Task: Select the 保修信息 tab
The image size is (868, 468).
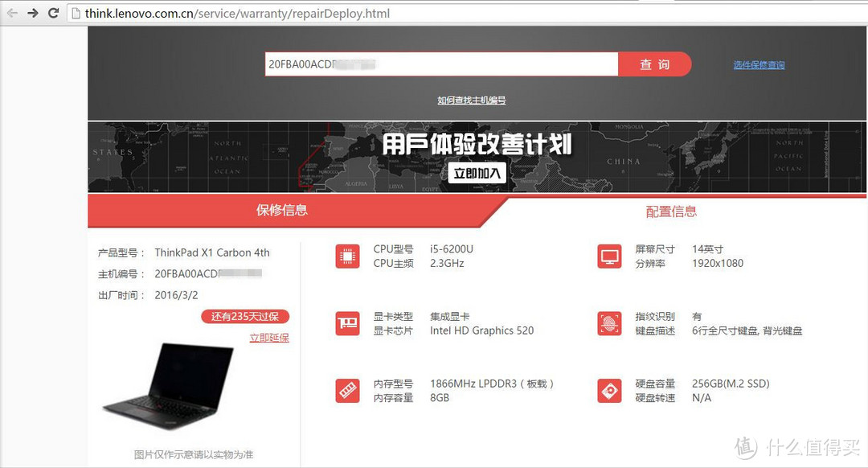Action: pos(282,210)
